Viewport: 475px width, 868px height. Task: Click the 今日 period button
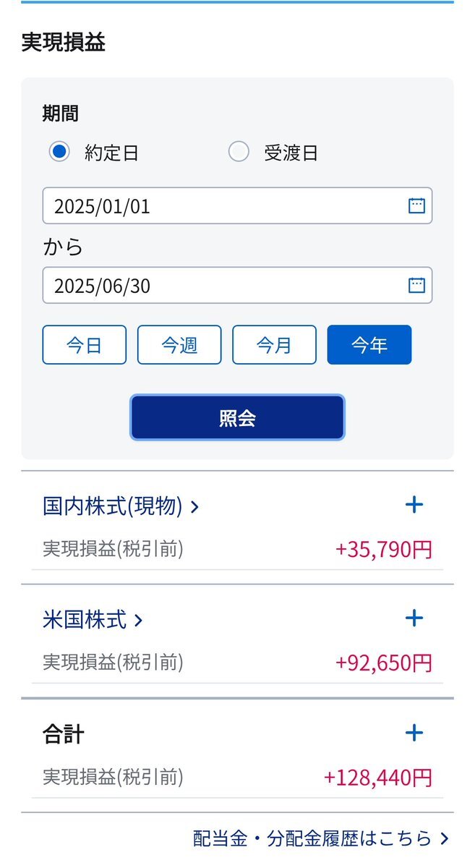85,345
